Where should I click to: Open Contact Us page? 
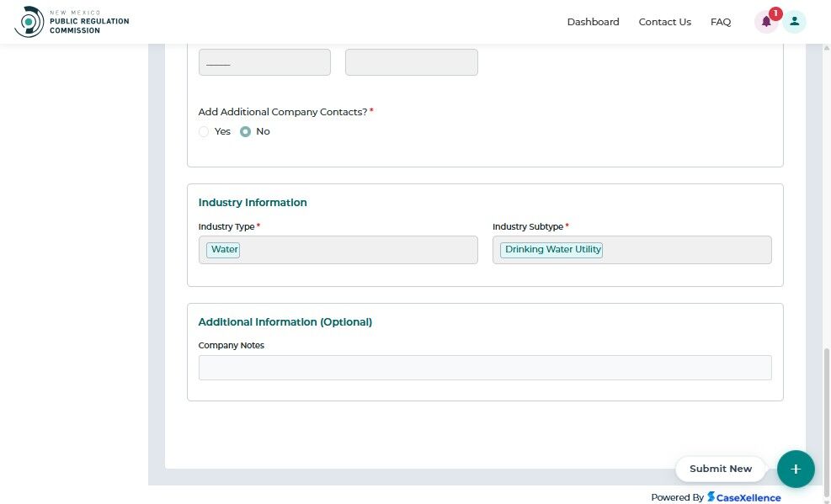[664, 22]
